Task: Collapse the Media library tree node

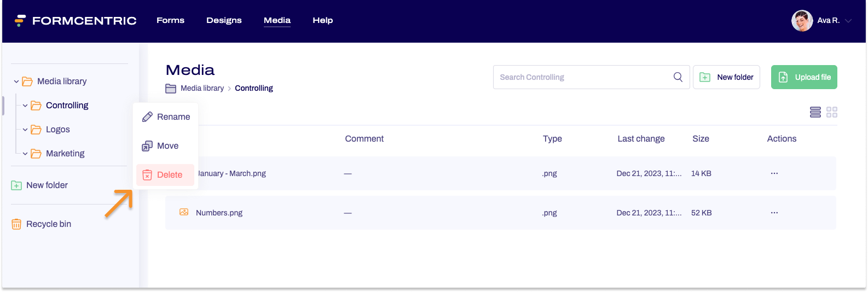Action: pos(16,81)
